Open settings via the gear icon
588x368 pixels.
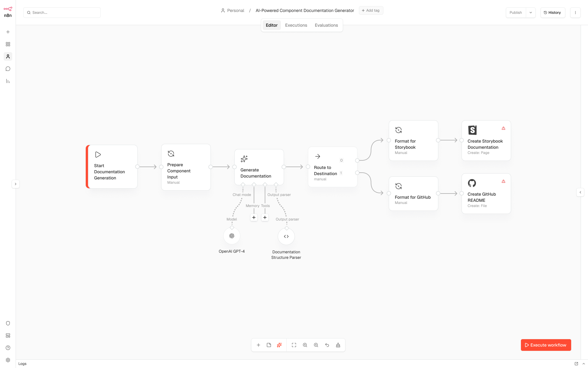pos(8,360)
